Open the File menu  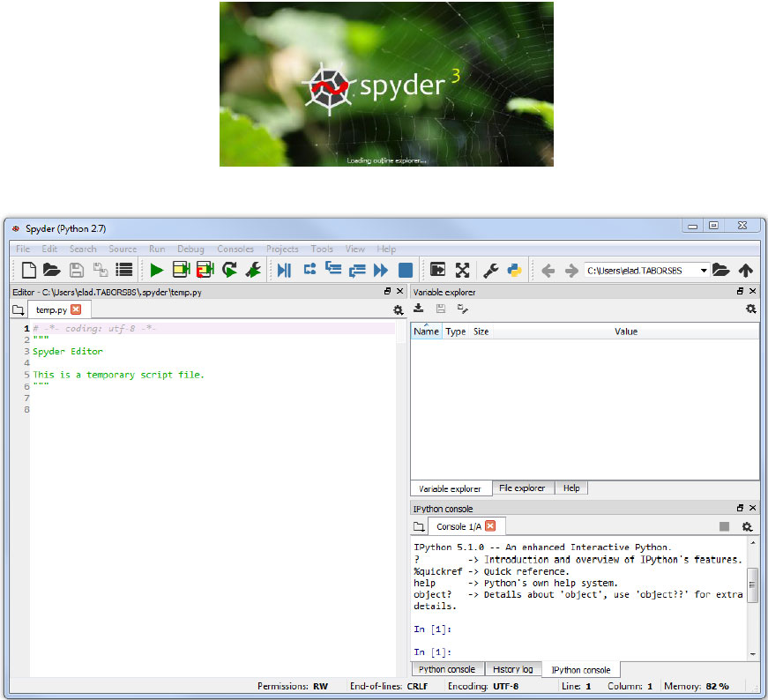(23, 249)
